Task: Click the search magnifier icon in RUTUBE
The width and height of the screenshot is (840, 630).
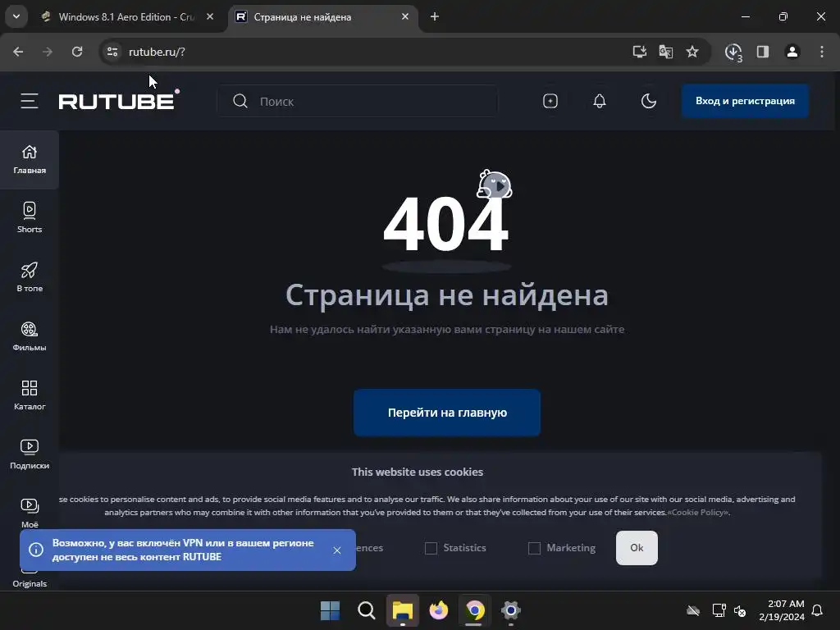Action: click(240, 101)
